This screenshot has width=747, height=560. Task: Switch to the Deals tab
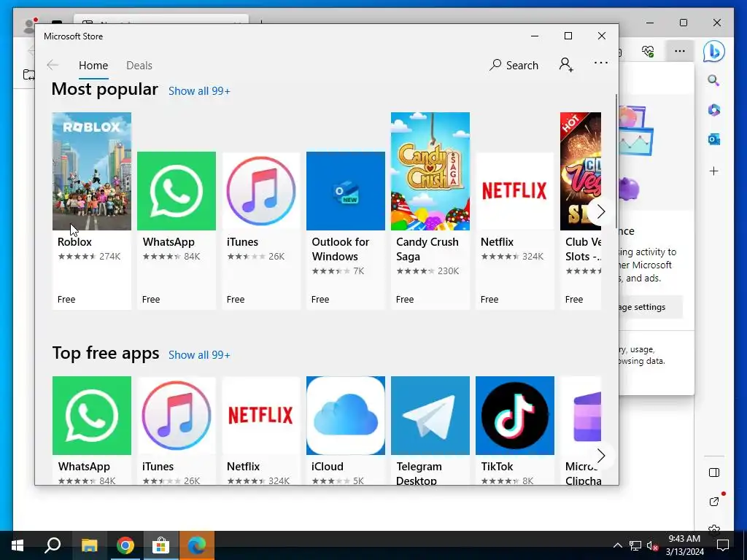coord(139,65)
